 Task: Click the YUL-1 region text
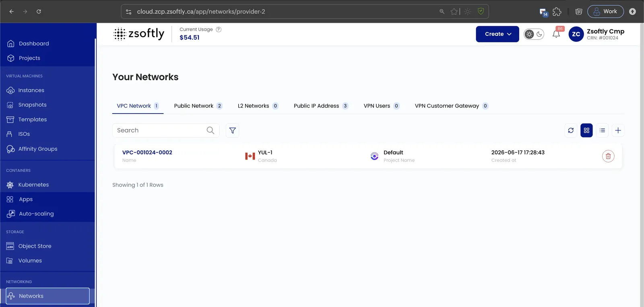(x=265, y=152)
